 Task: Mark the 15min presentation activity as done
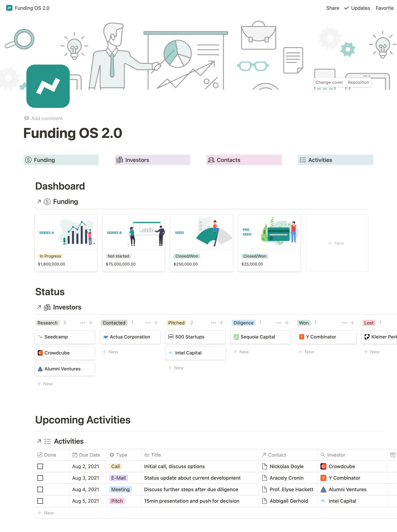40,501
